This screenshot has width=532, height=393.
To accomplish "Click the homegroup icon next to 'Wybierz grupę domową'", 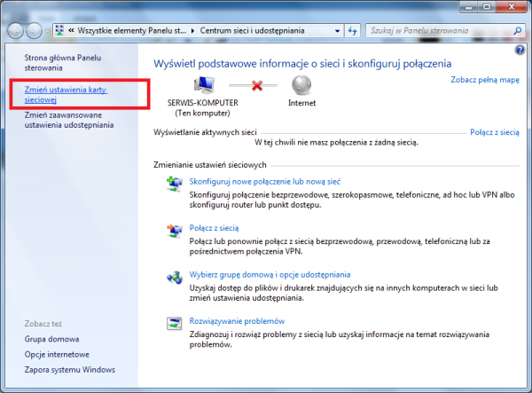I will click(175, 277).
